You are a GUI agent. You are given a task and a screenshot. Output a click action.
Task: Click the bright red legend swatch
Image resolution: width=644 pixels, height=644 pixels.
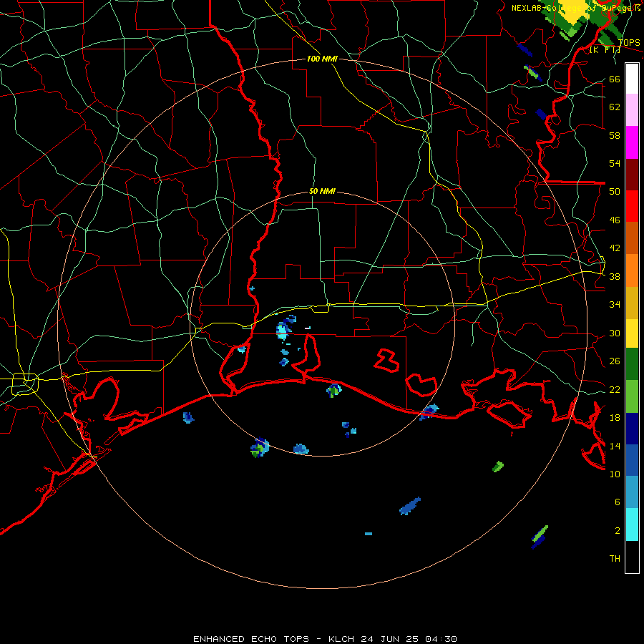point(632,206)
